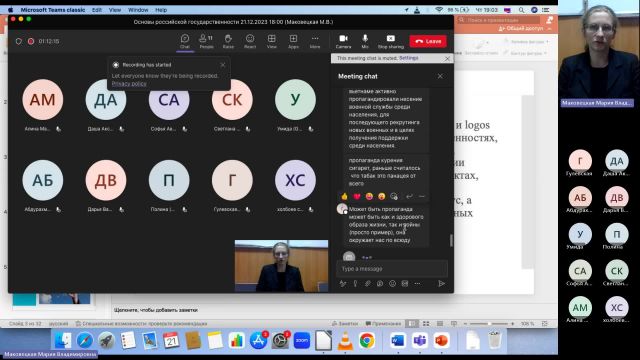The height and width of the screenshot is (360, 640).
Task: Toggle the Camera on or off
Action: [x=343, y=41]
